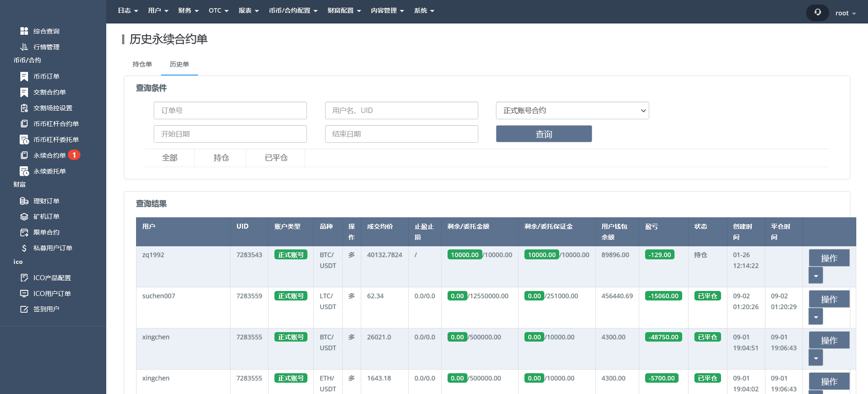This screenshot has width=868, height=394.
Task: Open the root user account dropdown
Action: coord(845,13)
